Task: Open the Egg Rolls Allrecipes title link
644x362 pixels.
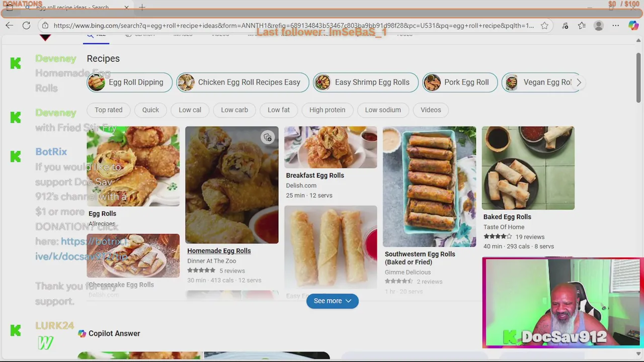Action: [102, 213]
